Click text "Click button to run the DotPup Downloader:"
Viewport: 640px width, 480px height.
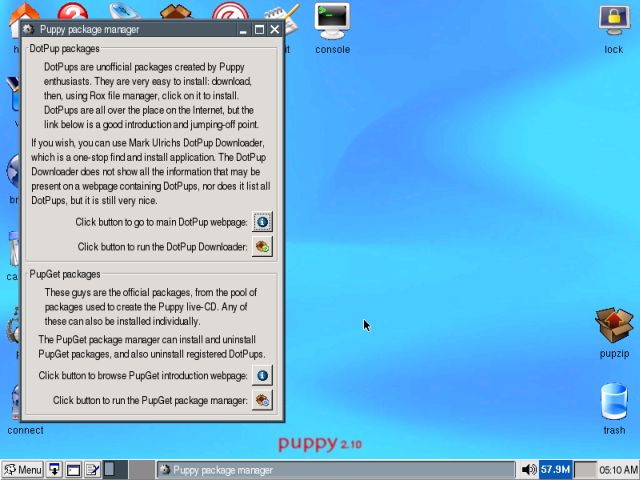tap(162, 247)
